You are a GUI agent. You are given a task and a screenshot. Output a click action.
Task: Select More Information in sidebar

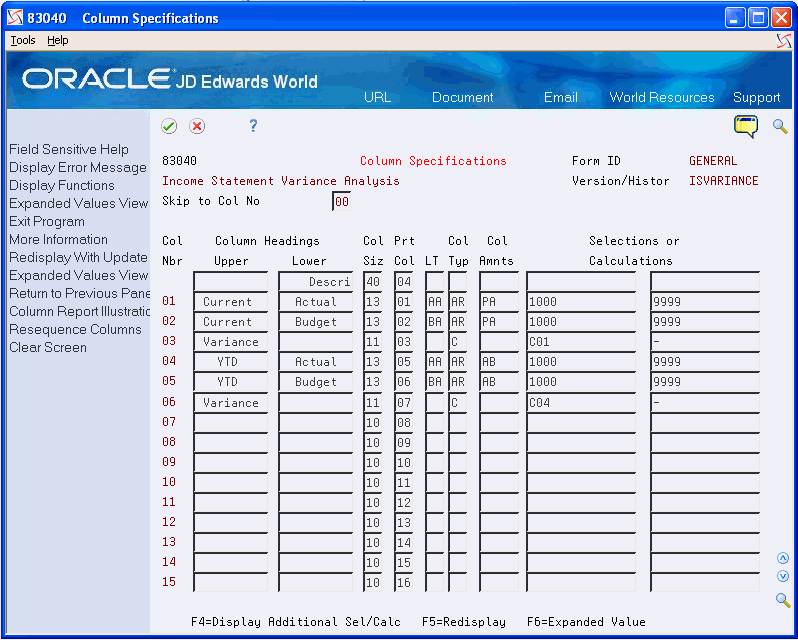pyautogui.click(x=59, y=239)
